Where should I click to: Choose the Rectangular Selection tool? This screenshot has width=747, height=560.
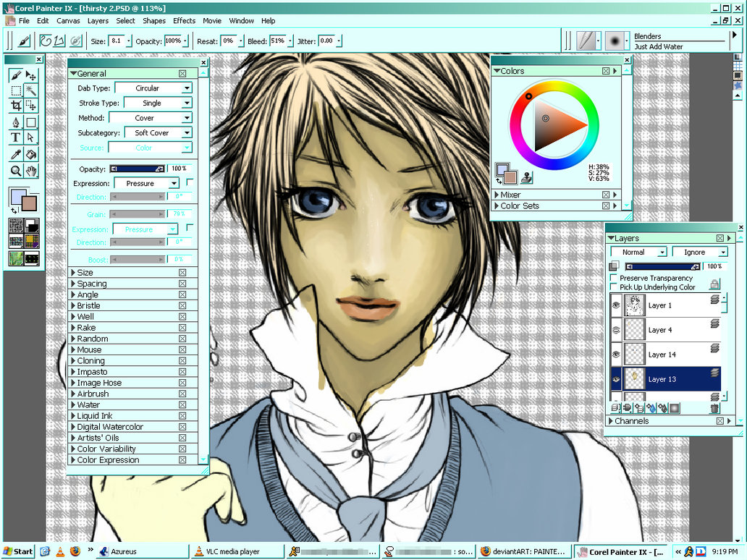(x=16, y=90)
